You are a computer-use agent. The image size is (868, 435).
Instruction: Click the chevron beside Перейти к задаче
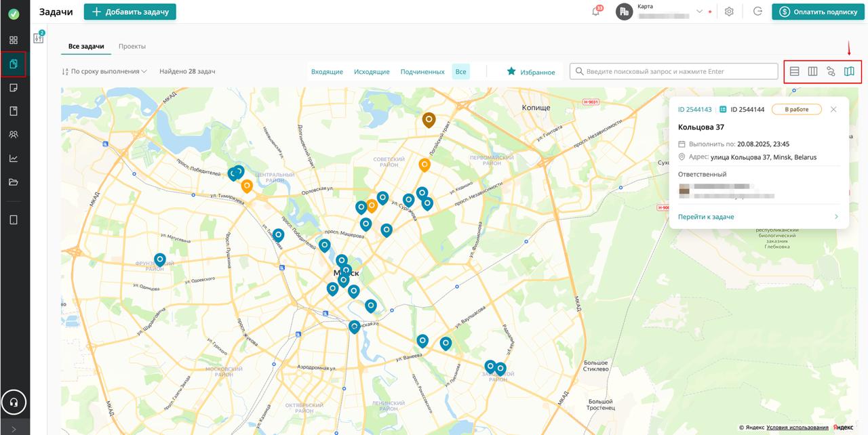coord(836,217)
